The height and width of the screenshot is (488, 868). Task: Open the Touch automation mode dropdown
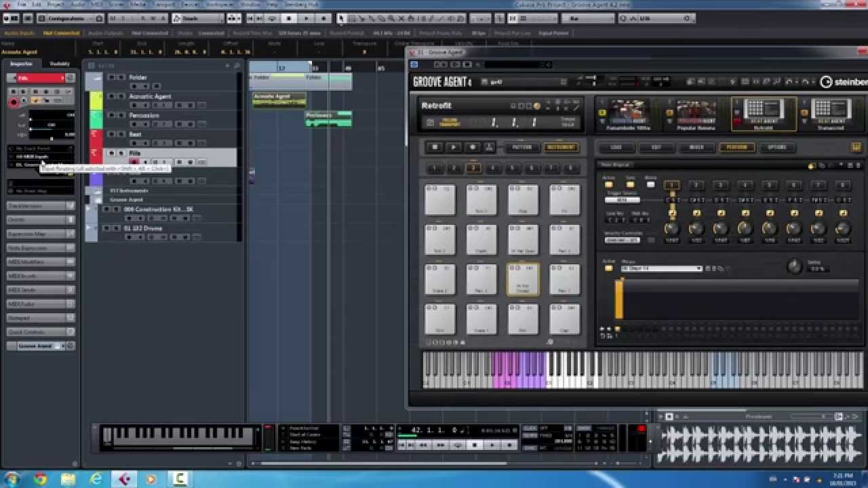click(197, 19)
